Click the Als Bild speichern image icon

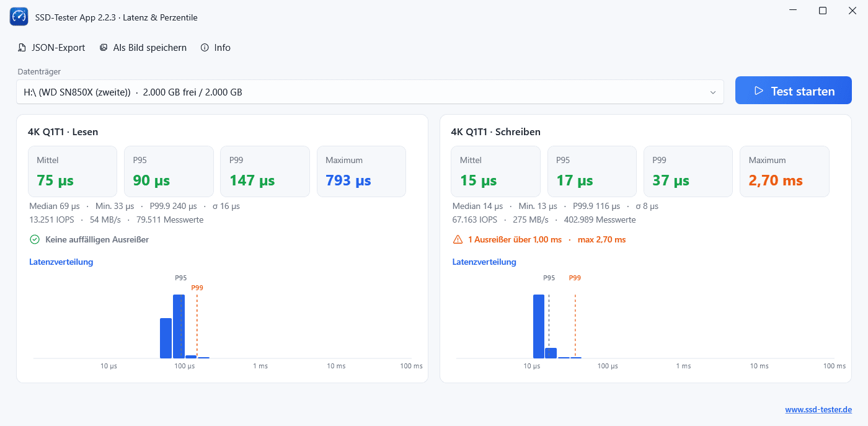click(104, 48)
